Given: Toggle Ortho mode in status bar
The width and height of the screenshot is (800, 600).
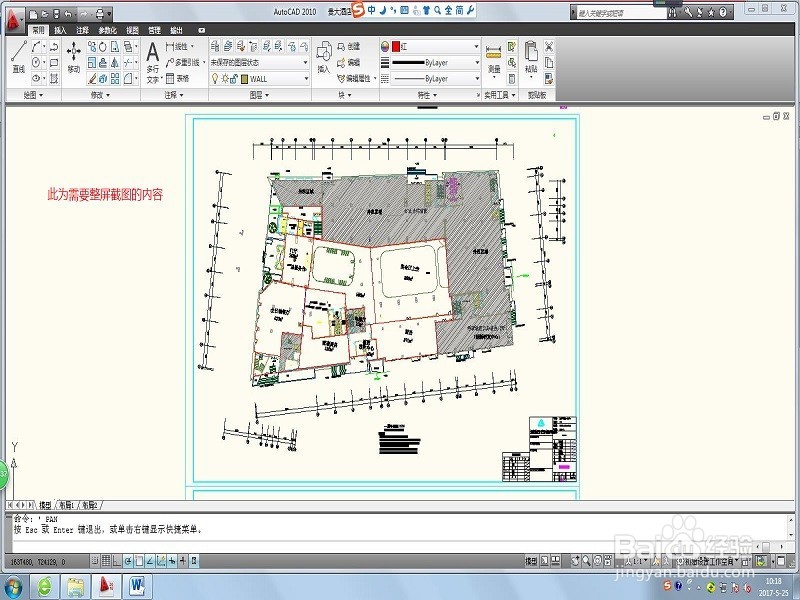Looking at the screenshot, I should (x=117, y=561).
